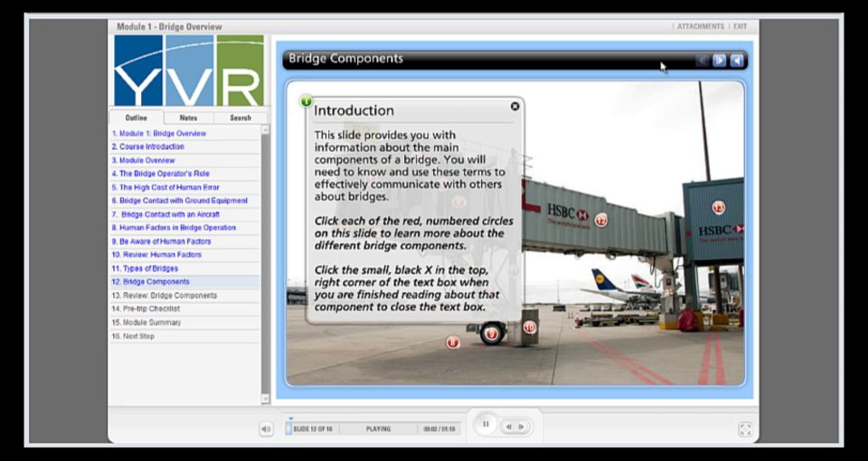Viewport: 868px width, 461px height.
Task: Switch to the Notes tab
Action: tap(188, 118)
